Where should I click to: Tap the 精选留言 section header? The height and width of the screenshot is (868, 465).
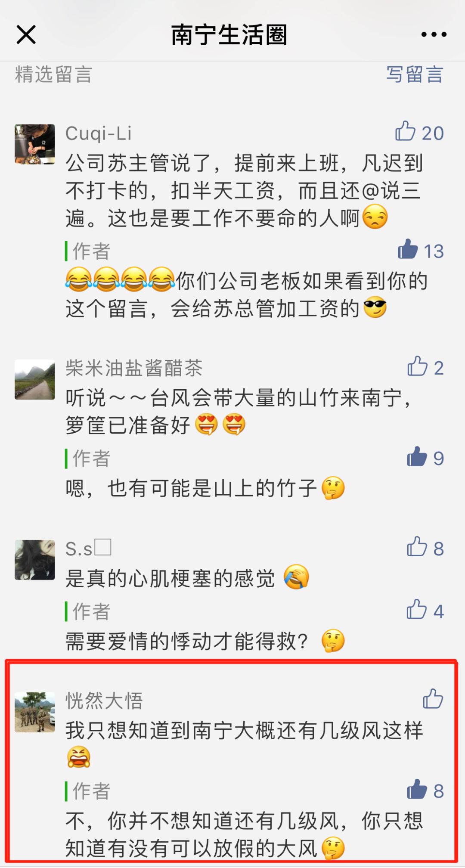click(x=54, y=74)
